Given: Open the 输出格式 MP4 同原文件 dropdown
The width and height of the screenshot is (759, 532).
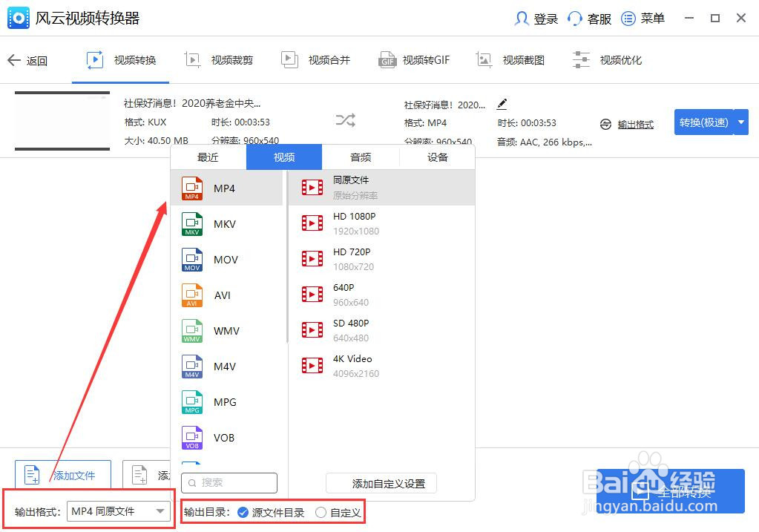Looking at the screenshot, I should (x=119, y=511).
